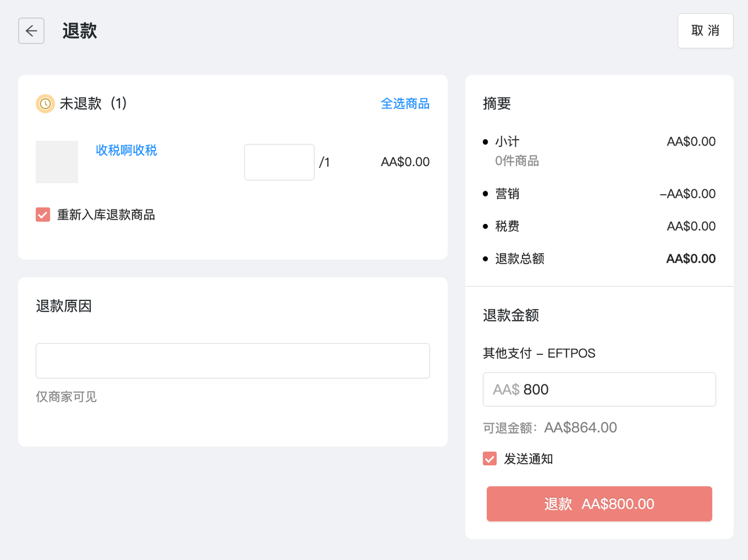Click the 摘要 summary heading
Viewport: 748px width, 560px height.
[497, 103]
